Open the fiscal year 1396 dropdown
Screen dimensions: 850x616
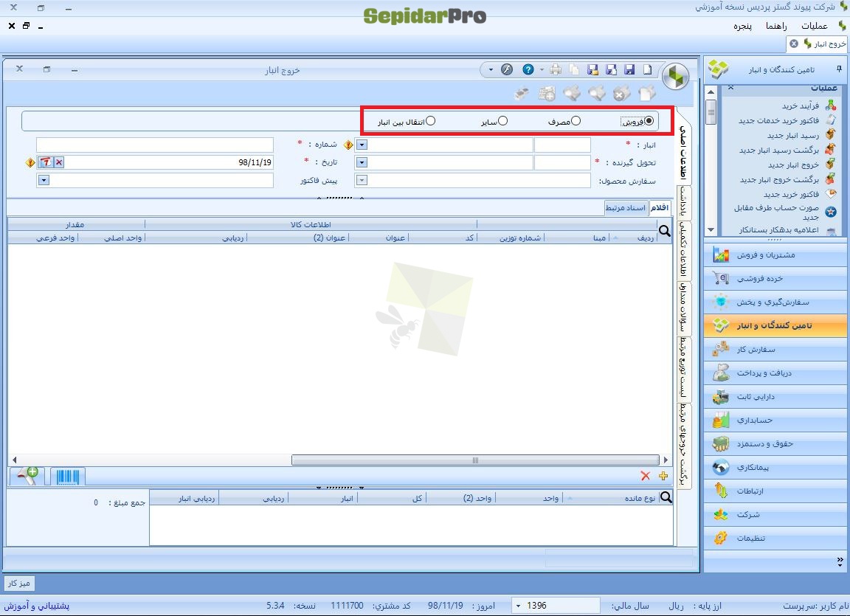click(518, 605)
